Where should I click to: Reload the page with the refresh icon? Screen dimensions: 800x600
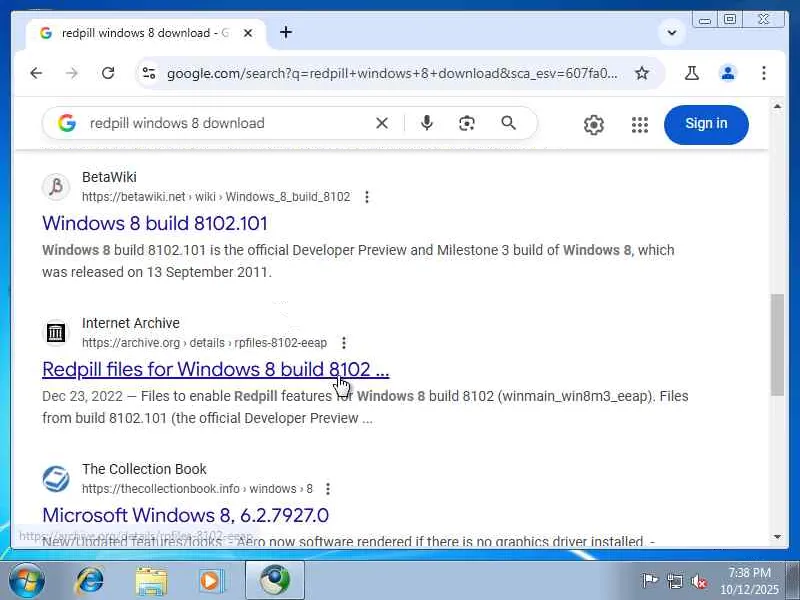tap(108, 73)
